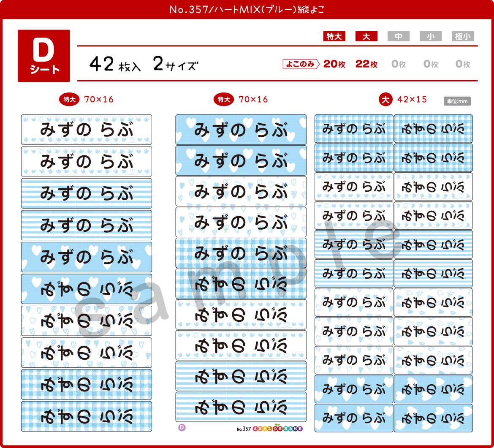Select the top-left gingham sticker in the 大 grid
Viewport: 494px width, 448px height.
point(354,128)
